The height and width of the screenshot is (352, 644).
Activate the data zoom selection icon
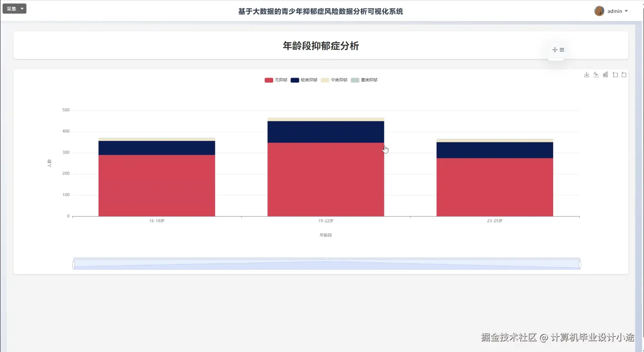615,74
